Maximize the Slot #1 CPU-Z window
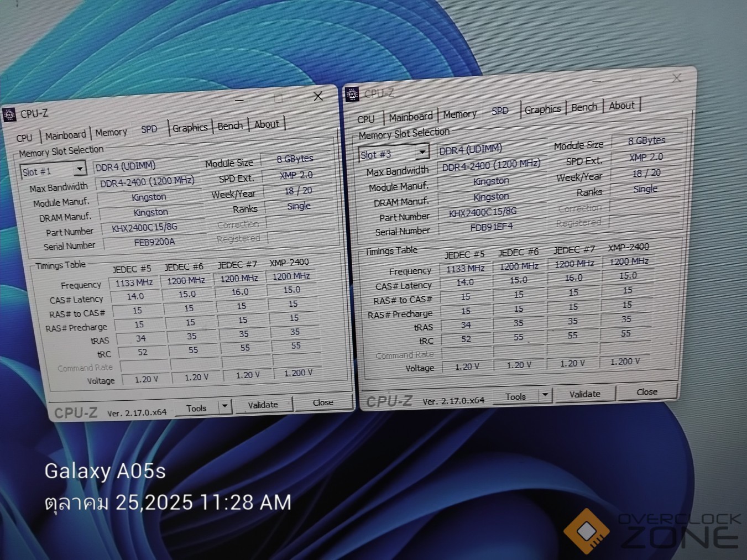This screenshot has height=560, width=747. 278,98
